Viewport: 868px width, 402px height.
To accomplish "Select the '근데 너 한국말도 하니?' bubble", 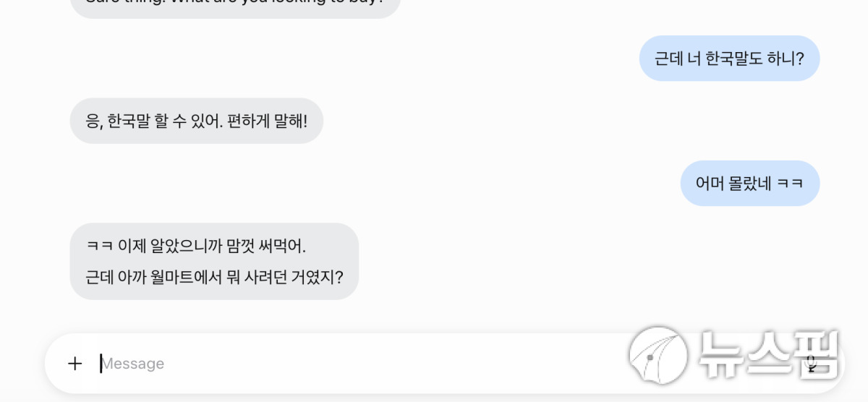I will (x=729, y=59).
